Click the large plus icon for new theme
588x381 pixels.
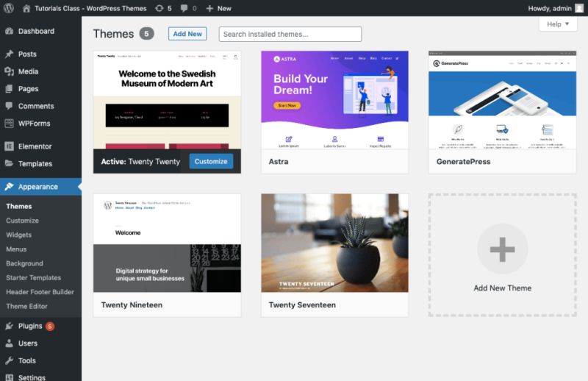click(503, 249)
